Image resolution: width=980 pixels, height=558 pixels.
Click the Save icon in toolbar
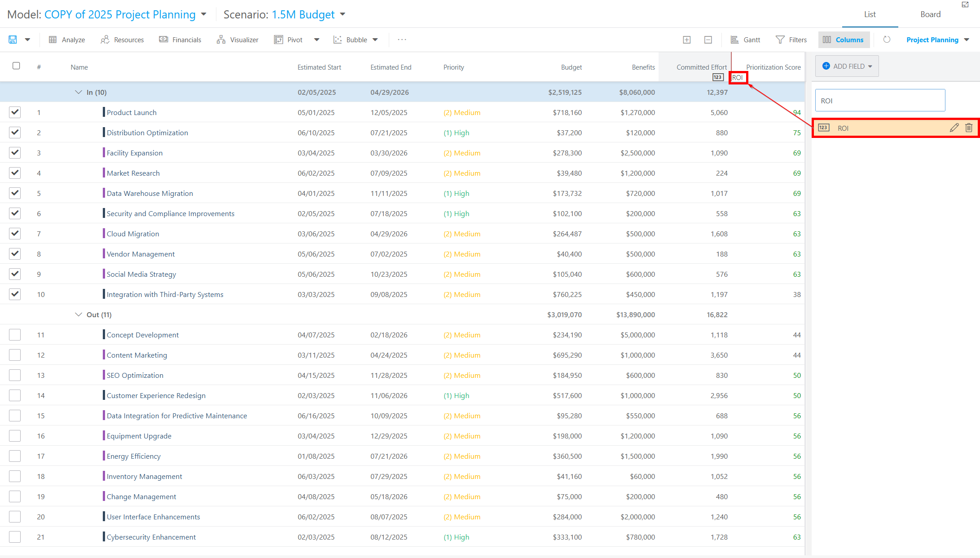[x=13, y=40]
